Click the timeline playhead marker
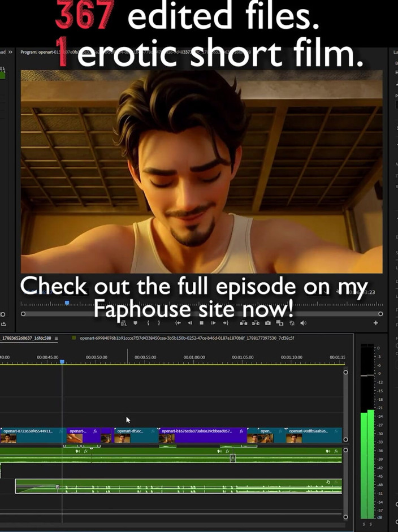The image size is (398, 532). [x=62, y=362]
